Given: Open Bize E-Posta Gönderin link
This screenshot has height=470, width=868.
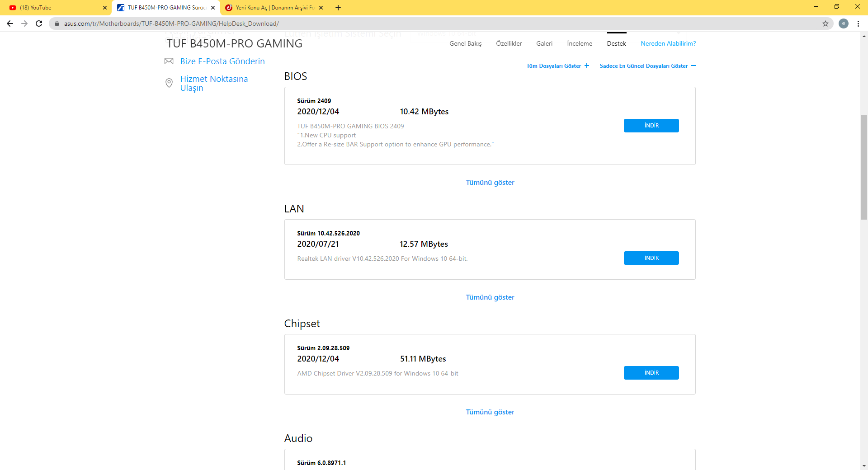Looking at the screenshot, I should 222,61.
